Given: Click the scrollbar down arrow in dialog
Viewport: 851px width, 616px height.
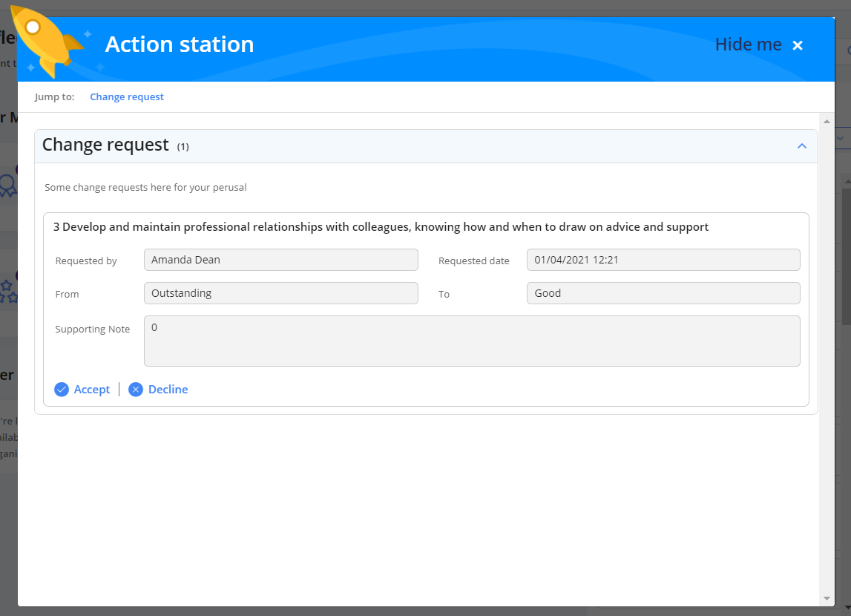Looking at the screenshot, I should click(x=827, y=599).
